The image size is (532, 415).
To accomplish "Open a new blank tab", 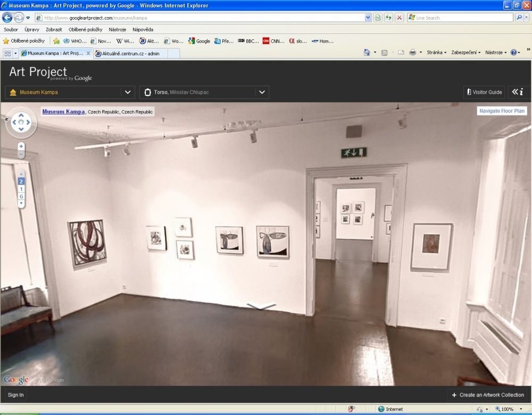I will click(173, 54).
